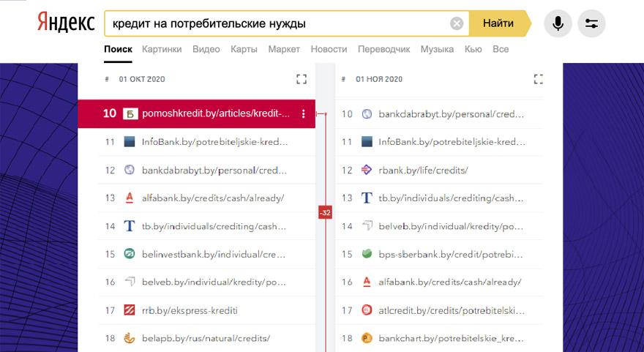Click the -32 position change marker
The height and width of the screenshot is (352, 644).
(325, 213)
